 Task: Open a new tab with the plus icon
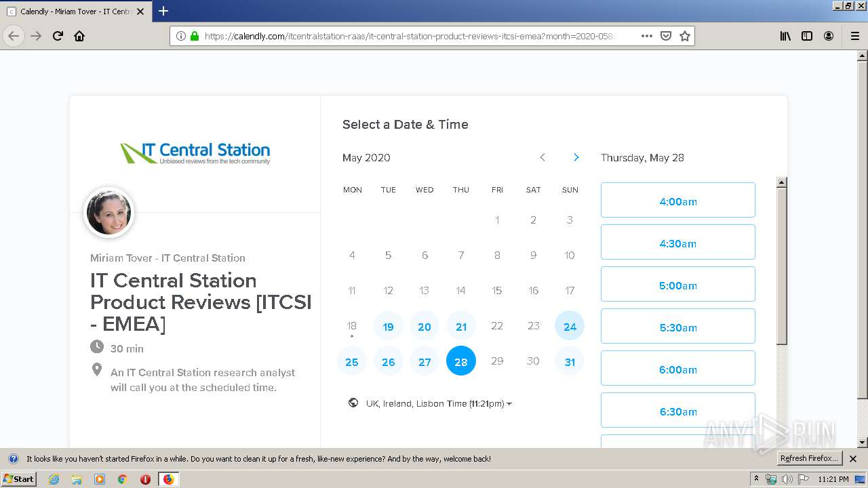tap(163, 11)
